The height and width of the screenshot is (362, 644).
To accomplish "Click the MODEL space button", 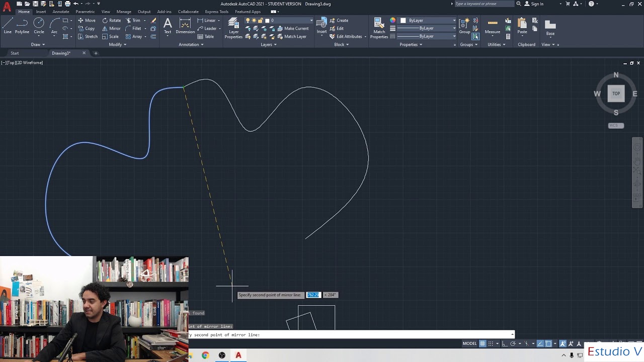I will click(469, 343).
